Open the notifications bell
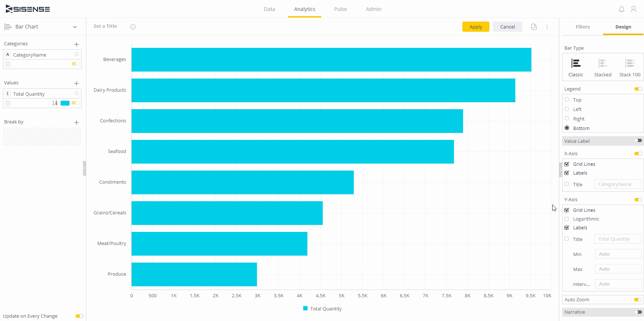The width and height of the screenshot is (644, 321). coord(621,9)
